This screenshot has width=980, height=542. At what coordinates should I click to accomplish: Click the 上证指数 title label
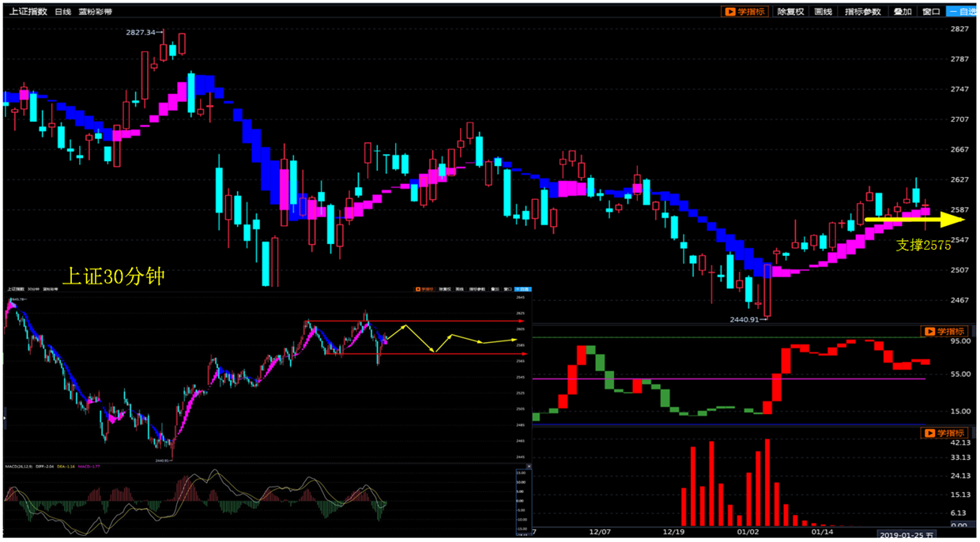[28, 12]
